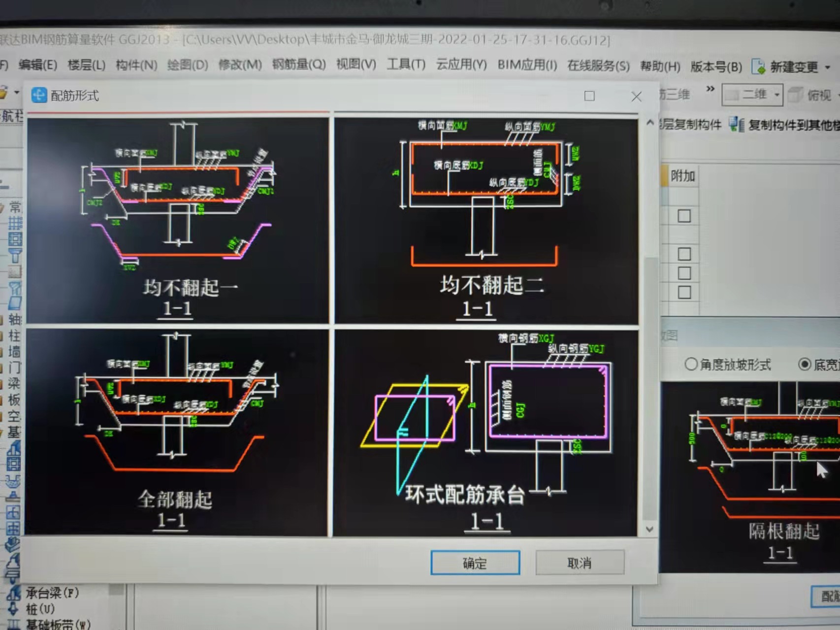Open the 工具(T) menu
Screen dimensions: 840x630
coord(406,65)
